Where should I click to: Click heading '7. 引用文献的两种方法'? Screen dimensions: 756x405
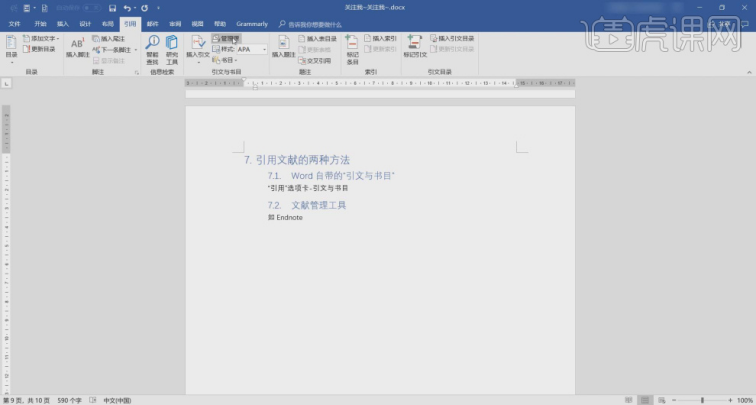pos(297,160)
